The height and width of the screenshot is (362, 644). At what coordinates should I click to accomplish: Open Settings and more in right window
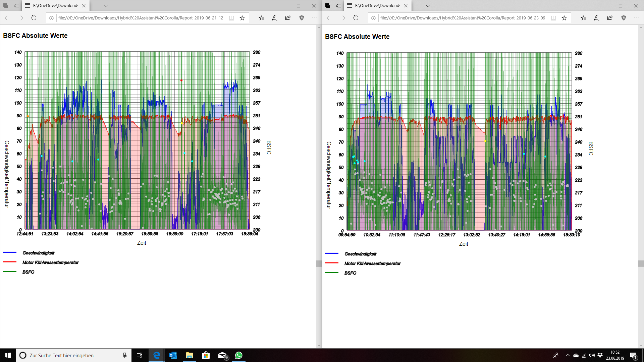[x=637, y=18]
